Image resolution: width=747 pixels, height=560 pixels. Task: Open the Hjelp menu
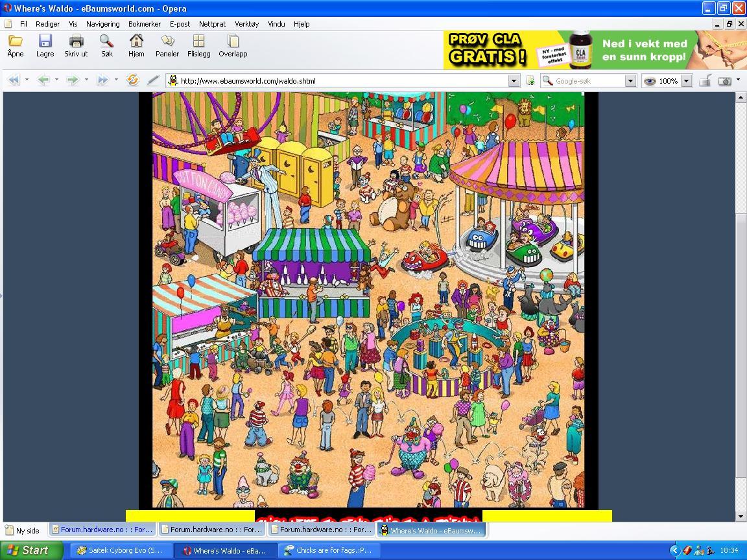[x=302, y=24]
